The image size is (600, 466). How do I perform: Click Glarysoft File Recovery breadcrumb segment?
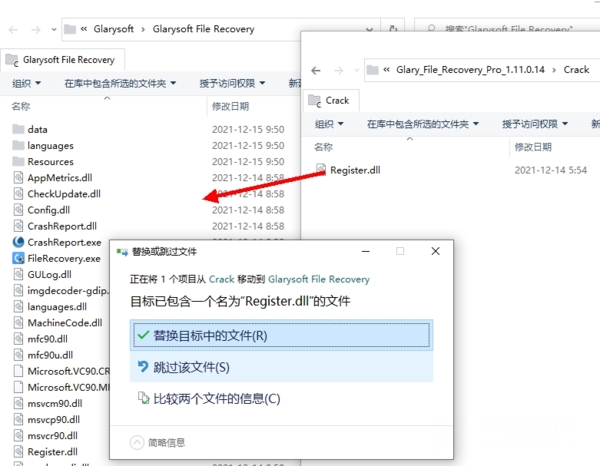coord(203,29)
